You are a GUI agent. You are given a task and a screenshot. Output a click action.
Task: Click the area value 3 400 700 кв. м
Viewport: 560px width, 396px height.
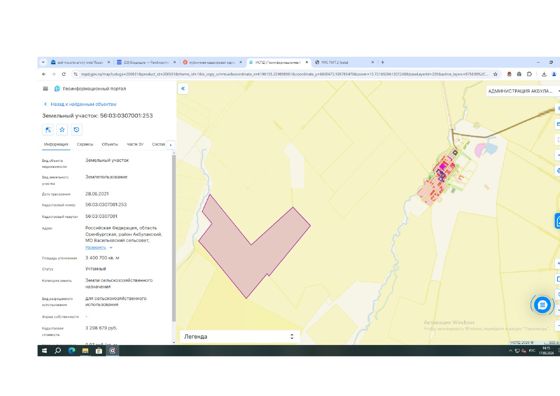click(102, 258)
